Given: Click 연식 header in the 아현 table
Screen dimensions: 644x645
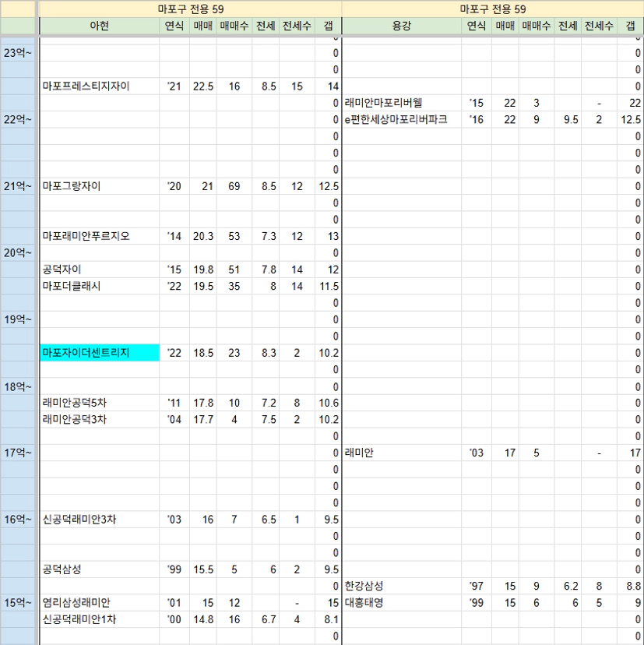Looking at the screenshot, I should (x=174, y=26).
